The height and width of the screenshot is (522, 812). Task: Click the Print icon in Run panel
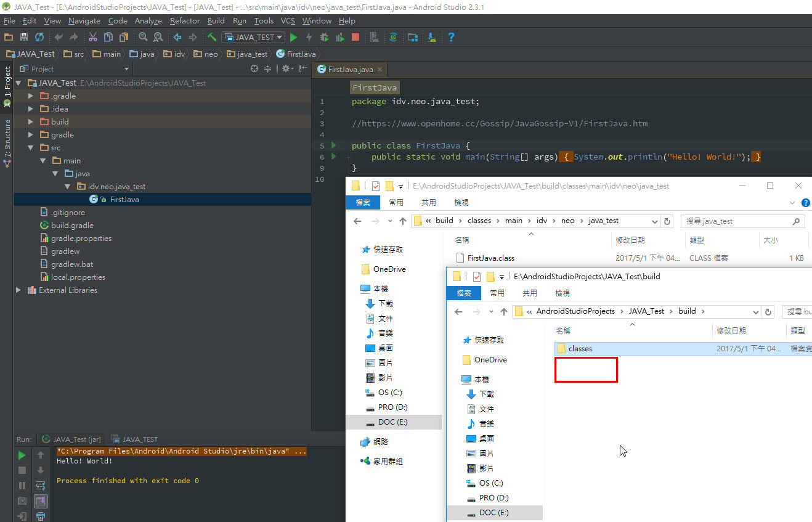(x=41, y=516)
